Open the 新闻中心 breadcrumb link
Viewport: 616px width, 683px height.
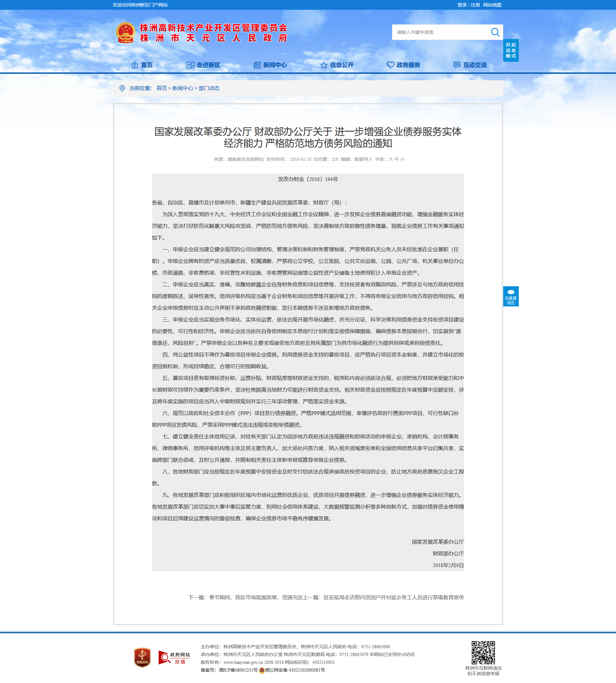tap(183, 88)
